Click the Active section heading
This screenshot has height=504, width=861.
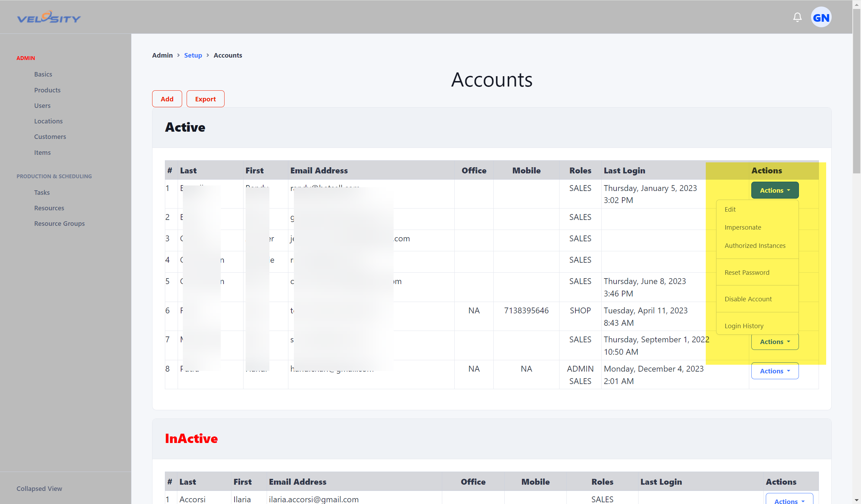(x=185, y=127)
